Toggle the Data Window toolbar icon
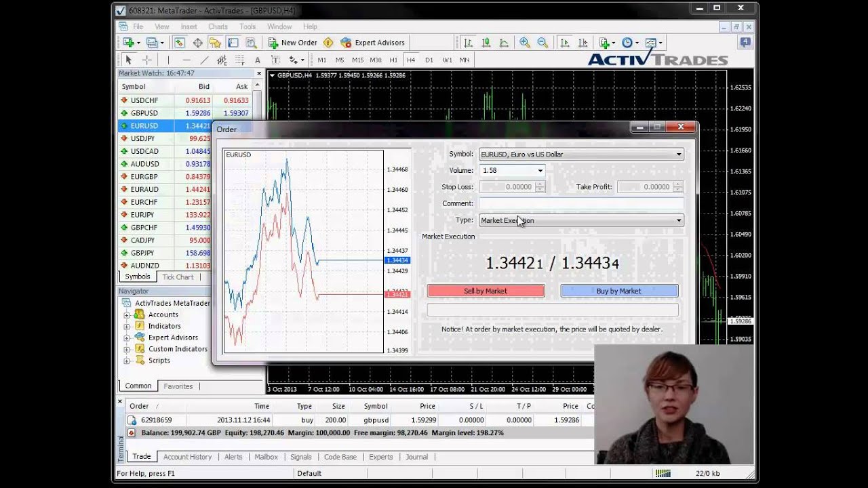The image size is (868, 488). (197, 43)
